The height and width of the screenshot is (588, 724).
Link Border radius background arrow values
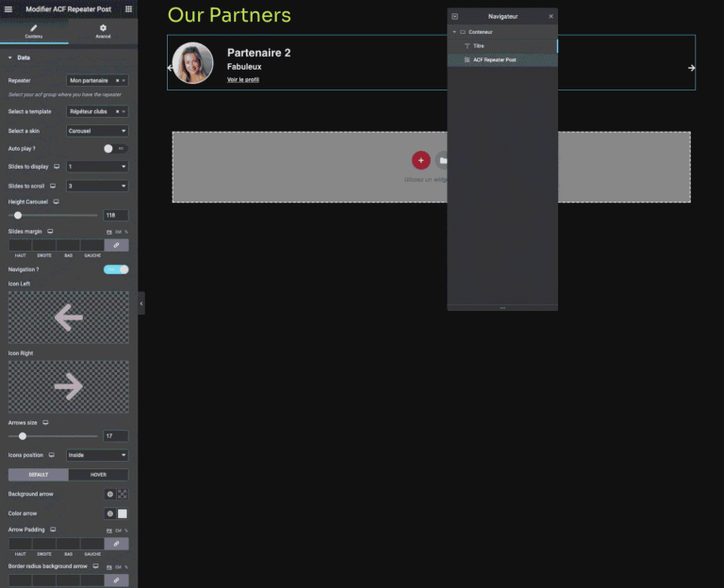tap(116, 580)
